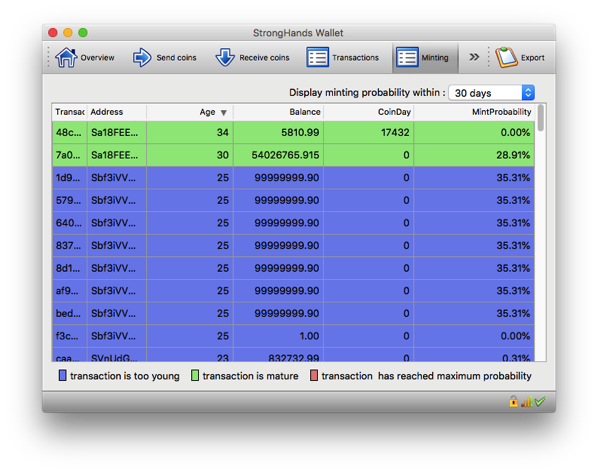Select the transaction row 837...
This screenshot has width=598, height=473.
pyautogui.click(x=293, y=245)
